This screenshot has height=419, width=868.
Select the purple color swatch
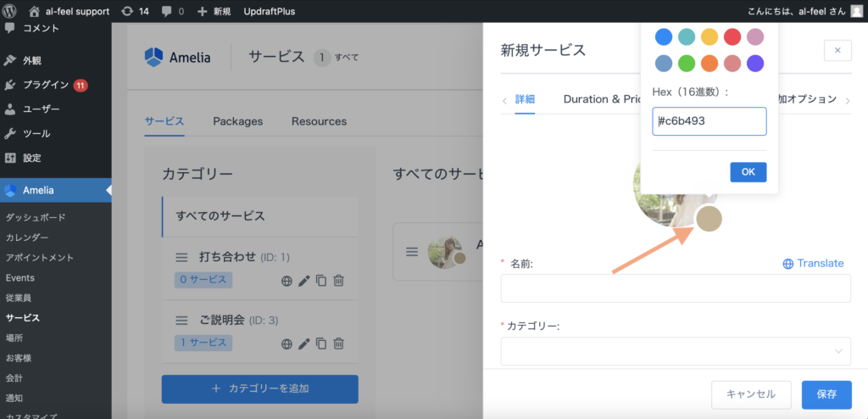[754, 64]
